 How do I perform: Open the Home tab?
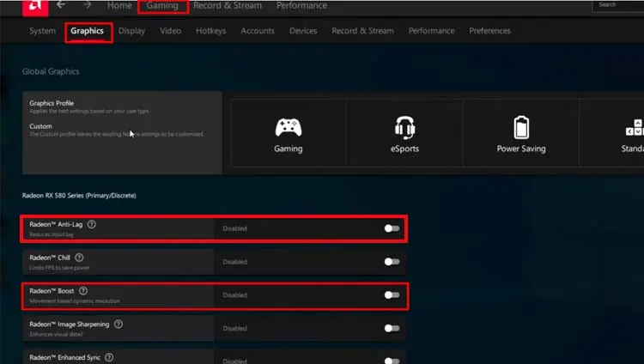point(119,5)
